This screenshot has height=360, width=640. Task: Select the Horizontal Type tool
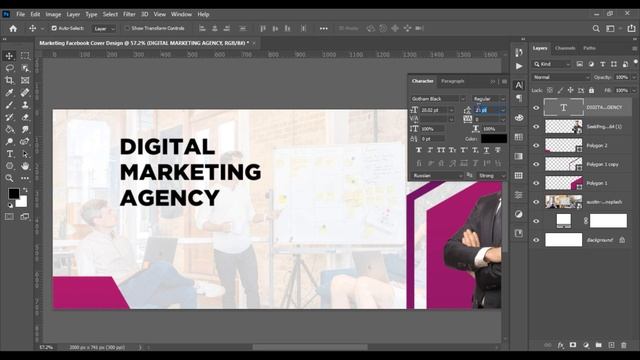coord(9,154)
